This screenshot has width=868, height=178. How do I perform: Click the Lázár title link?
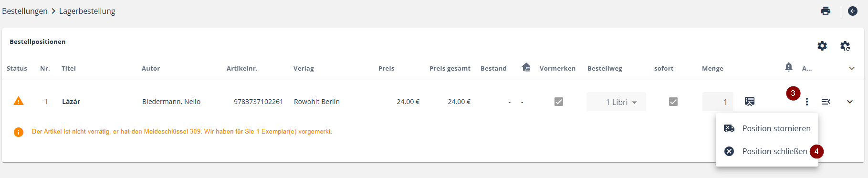71,102
